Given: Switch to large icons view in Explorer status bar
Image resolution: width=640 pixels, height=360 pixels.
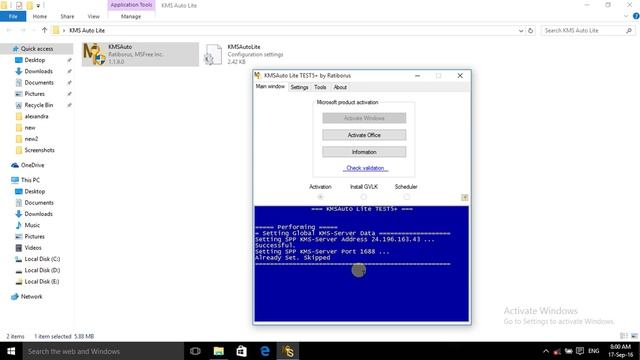Looking at the screenshot, I should (634, 336).
